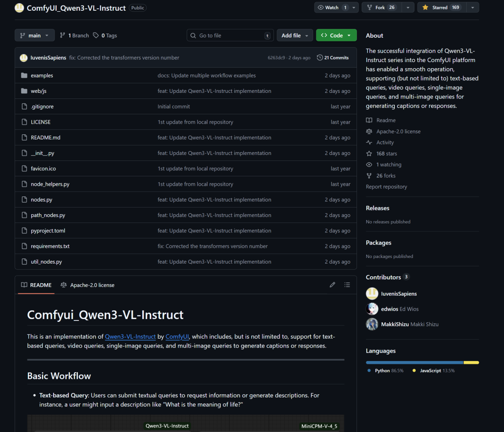Click the Python segment of language bar

[414, 362]
